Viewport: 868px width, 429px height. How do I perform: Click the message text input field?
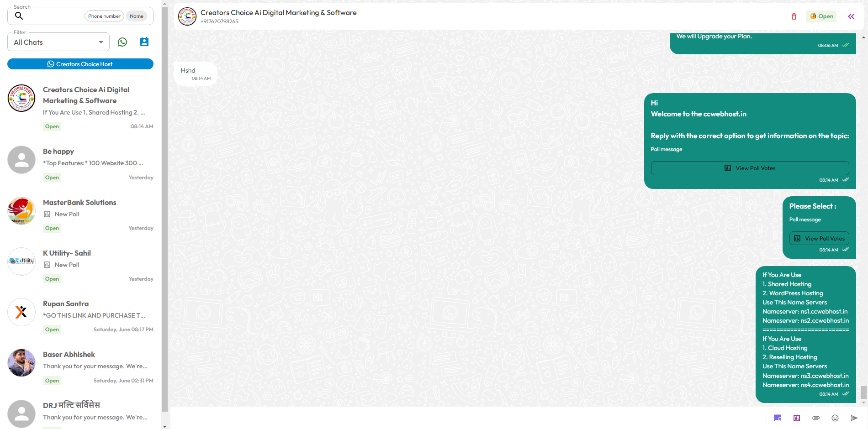(x=468, y=418)
